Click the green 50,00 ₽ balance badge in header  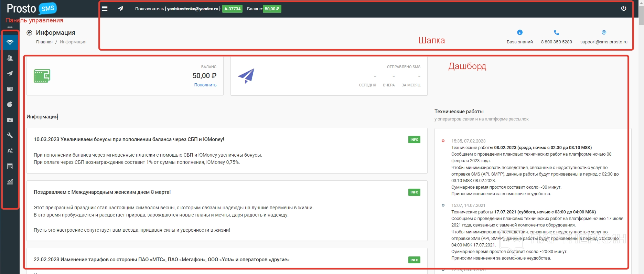[x=272, y=9]
